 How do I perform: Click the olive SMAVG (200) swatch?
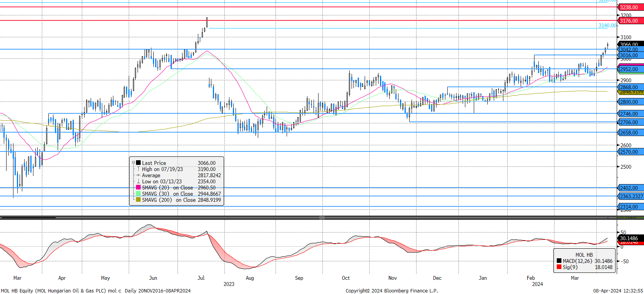(x=138, y=200)
